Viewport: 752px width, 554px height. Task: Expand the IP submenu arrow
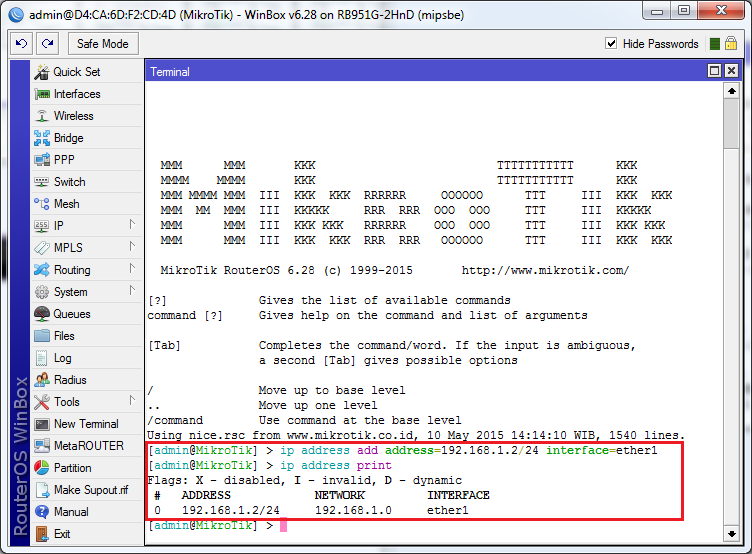132,224
